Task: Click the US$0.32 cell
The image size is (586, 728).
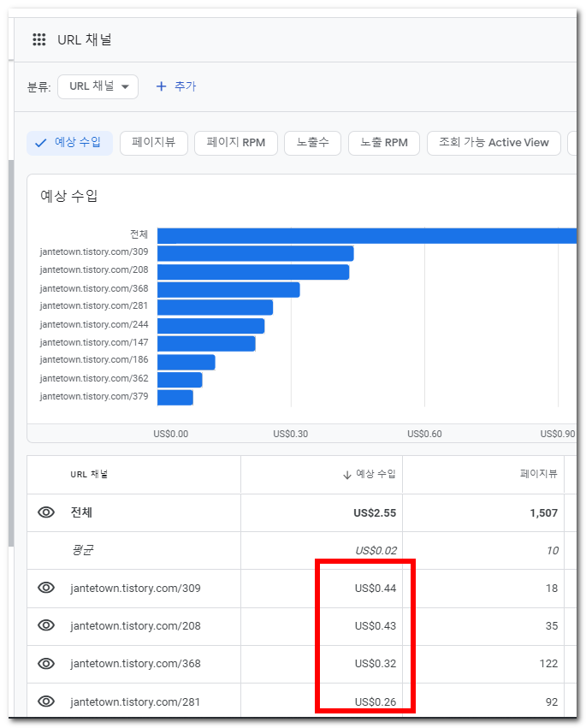Action: click(376, 664)
